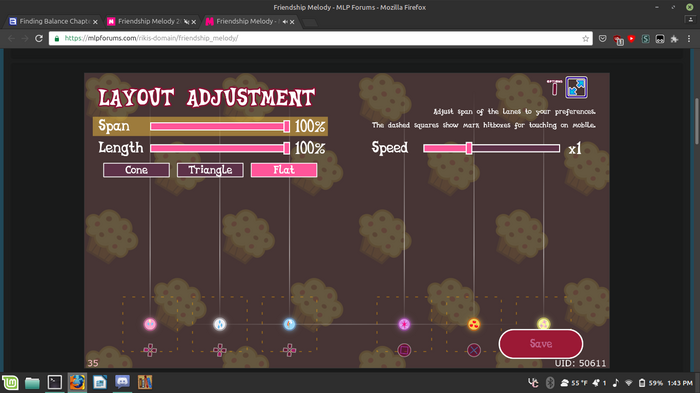The width and height of the screenshot is (700, 393).
Task: Click the white pony lane marker
Action: [x=220, y=324]
